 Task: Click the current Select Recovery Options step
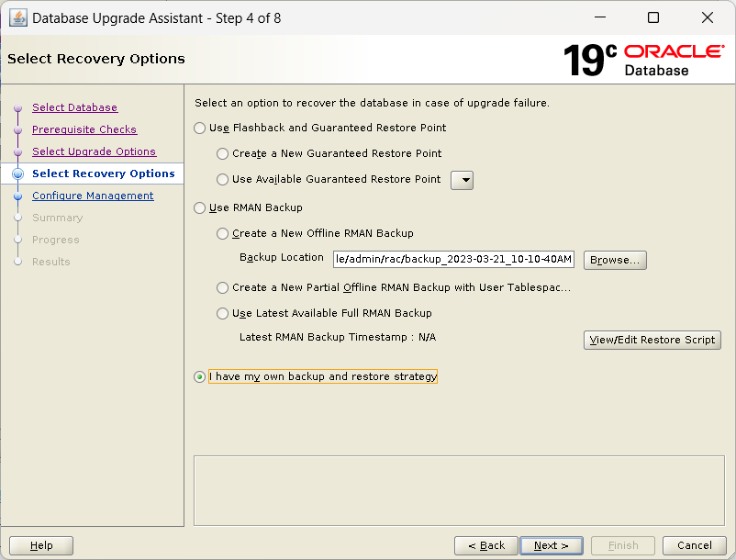(x=104, y=174)
